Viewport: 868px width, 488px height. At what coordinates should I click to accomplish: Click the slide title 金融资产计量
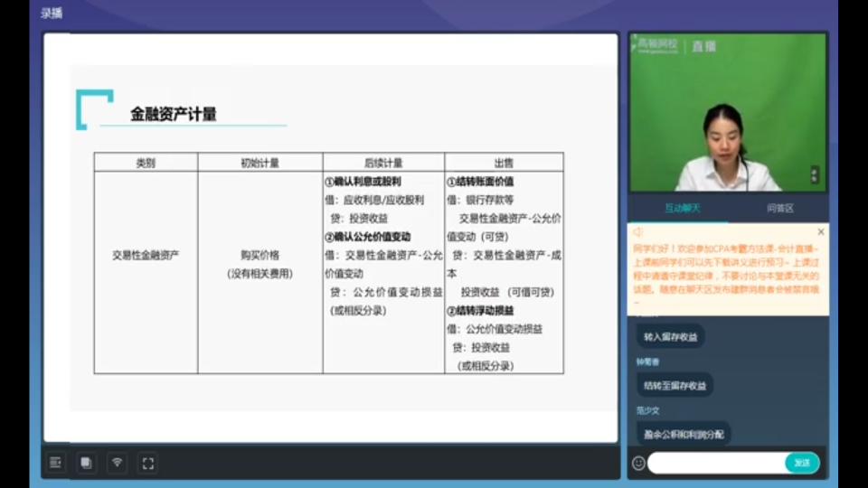(174, 114)
